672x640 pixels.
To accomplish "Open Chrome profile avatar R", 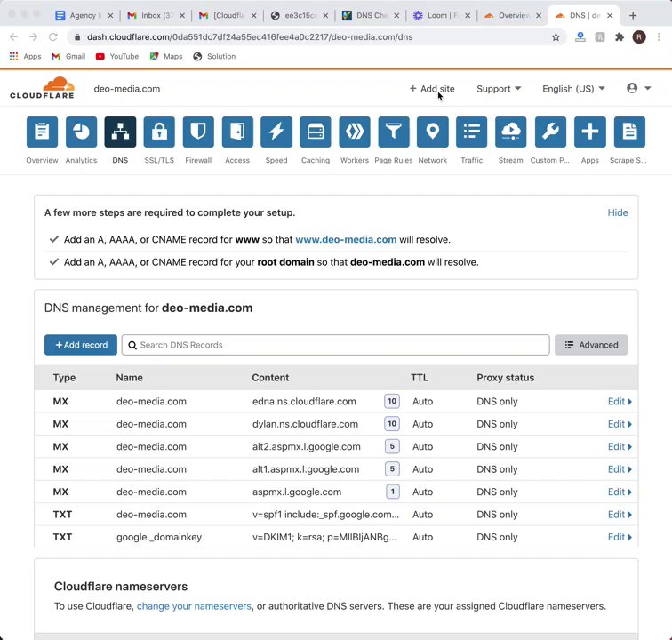I will 639,37.
